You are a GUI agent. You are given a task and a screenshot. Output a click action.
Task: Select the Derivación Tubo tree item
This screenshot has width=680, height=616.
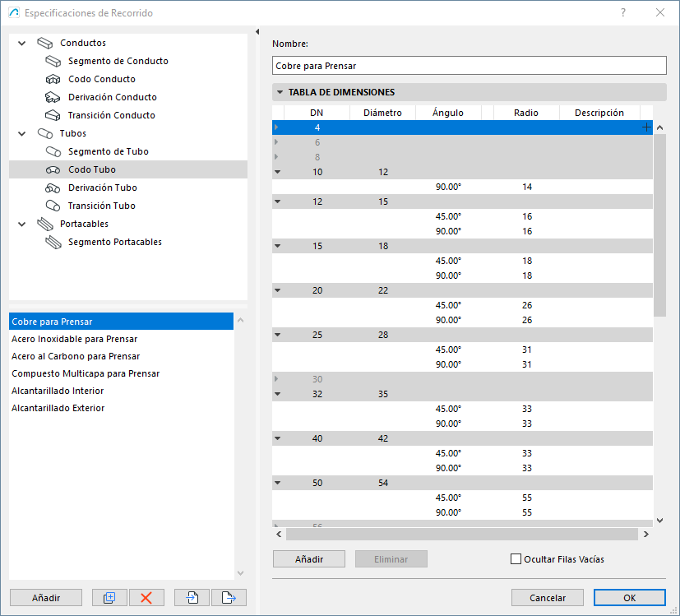pos(101,188)
